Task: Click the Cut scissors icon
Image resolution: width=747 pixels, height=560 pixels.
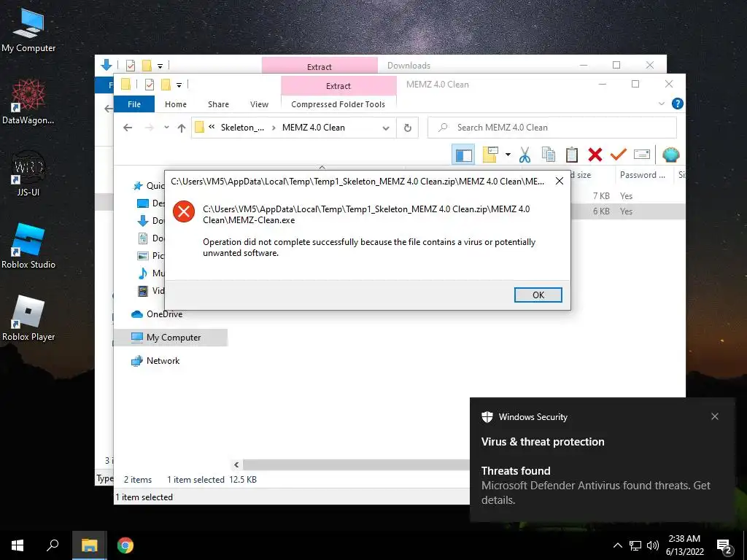Action: [525, 155]
